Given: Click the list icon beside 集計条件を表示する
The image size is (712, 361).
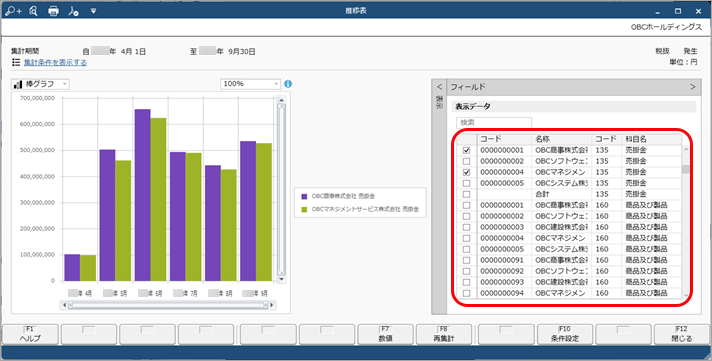Looking at the screenshot, I should (x=16, y=62).
